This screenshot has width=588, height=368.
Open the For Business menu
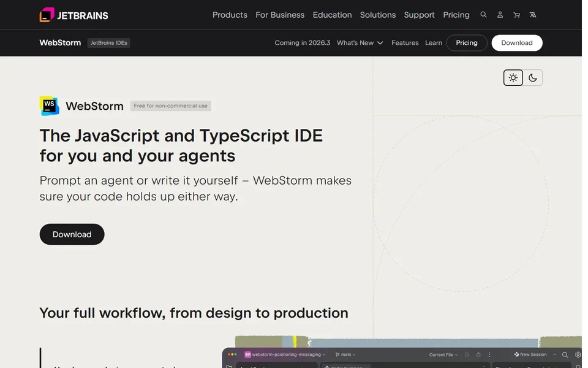(x=280, y=15)
